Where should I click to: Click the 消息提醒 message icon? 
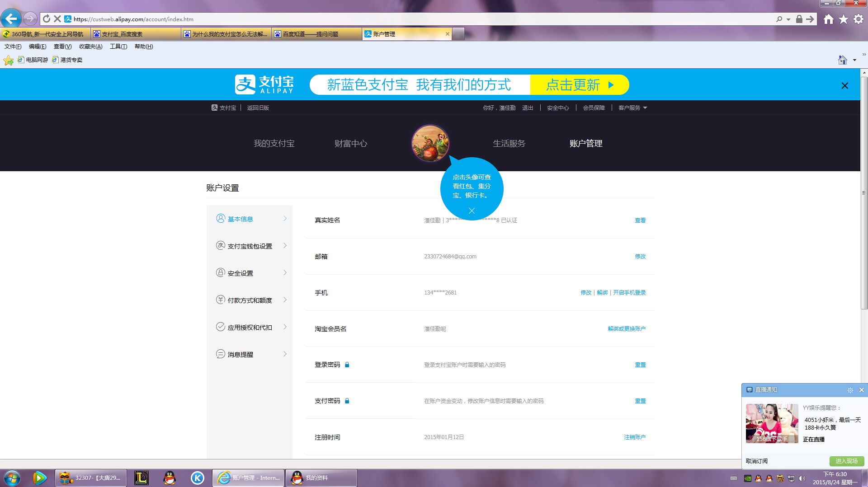tap(220, 354)
